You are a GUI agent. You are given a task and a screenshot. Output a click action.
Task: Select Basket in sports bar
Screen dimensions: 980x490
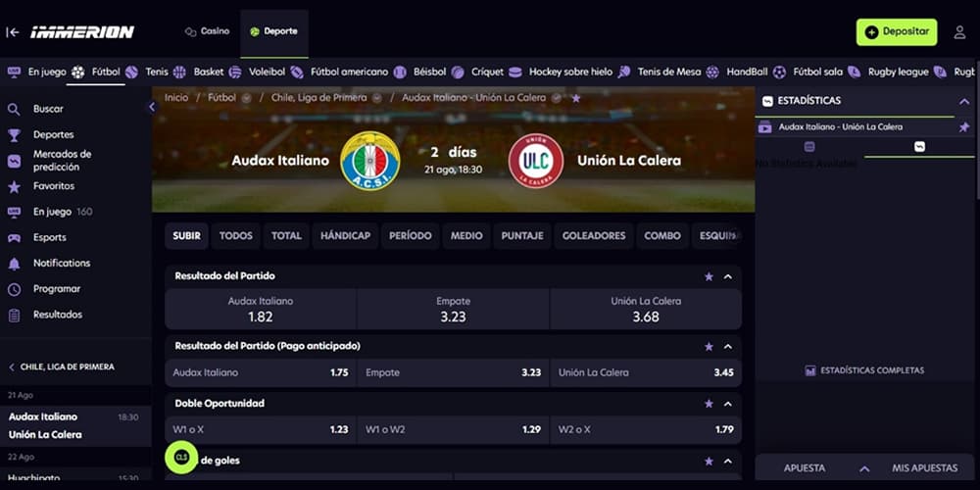pyautogui.click(x=198, y=72)
